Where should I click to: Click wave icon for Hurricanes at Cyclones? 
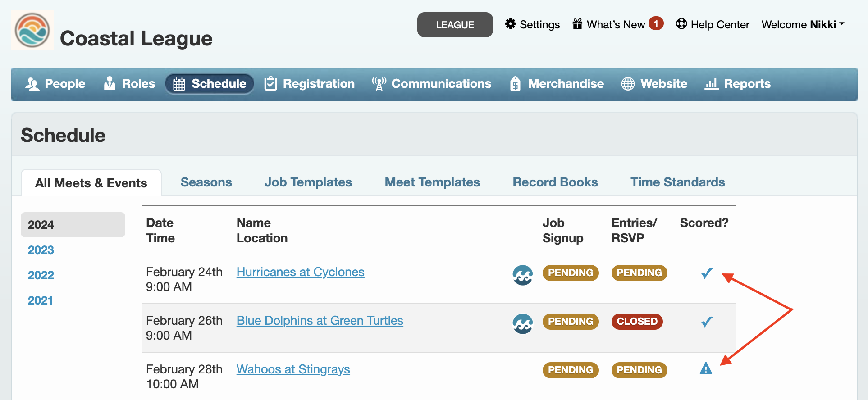click(x=523, y=275)
